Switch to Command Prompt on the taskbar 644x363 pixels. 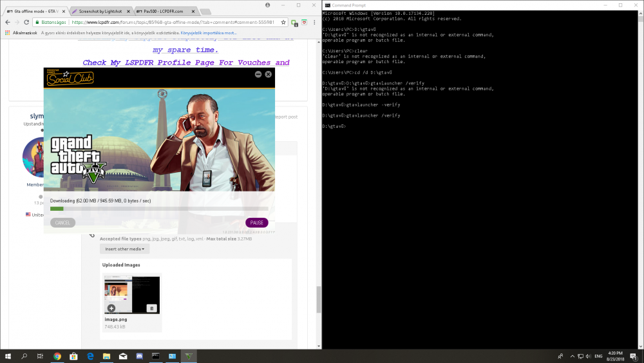tap(156, 356)
